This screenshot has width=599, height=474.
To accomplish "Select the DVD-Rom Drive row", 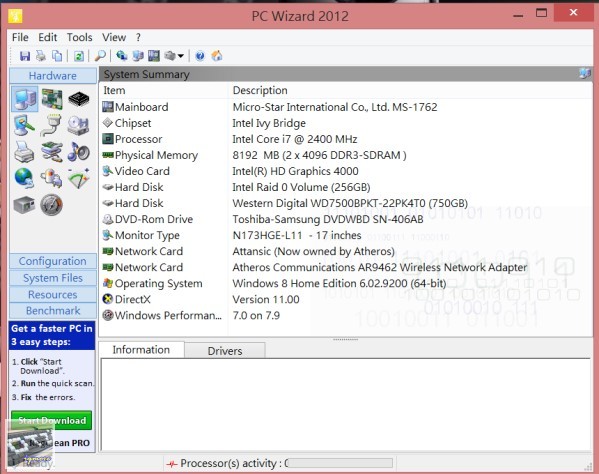I will tap(346, 219).
